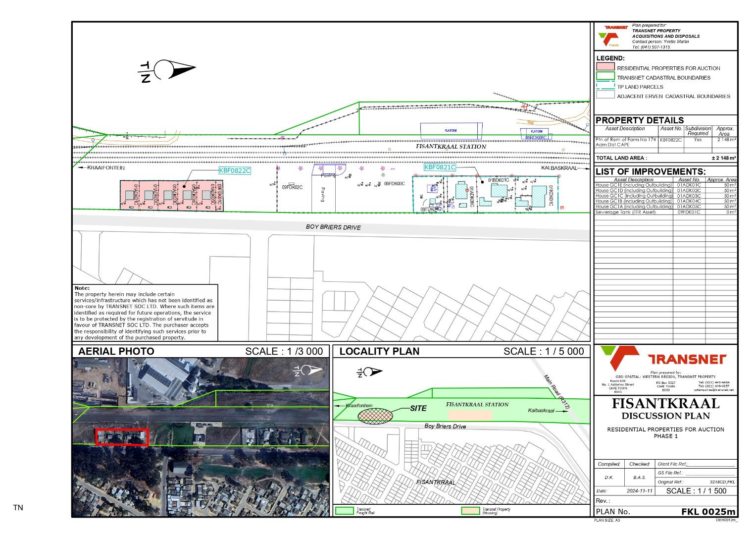Image resolution: width=756 pixels, height=535 pixels.
Task: Select the KBF0822C parcel label
Action: coord(235,170)
